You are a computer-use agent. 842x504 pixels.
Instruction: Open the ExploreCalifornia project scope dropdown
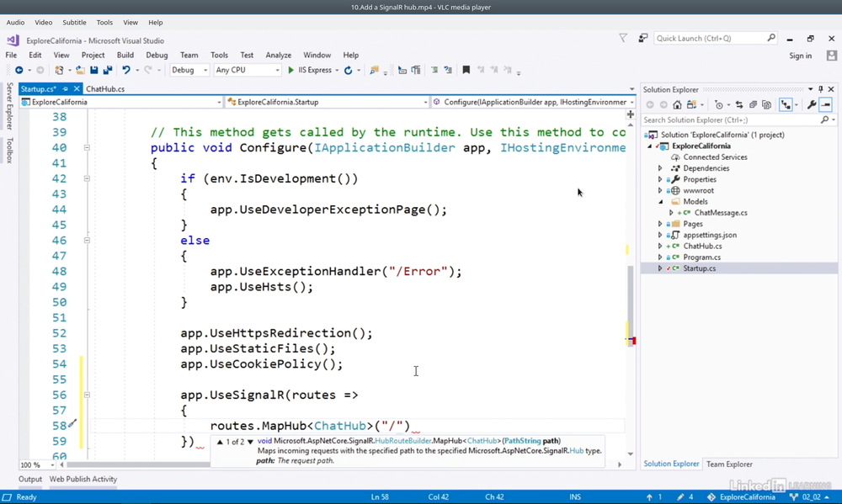pos(120,102)
